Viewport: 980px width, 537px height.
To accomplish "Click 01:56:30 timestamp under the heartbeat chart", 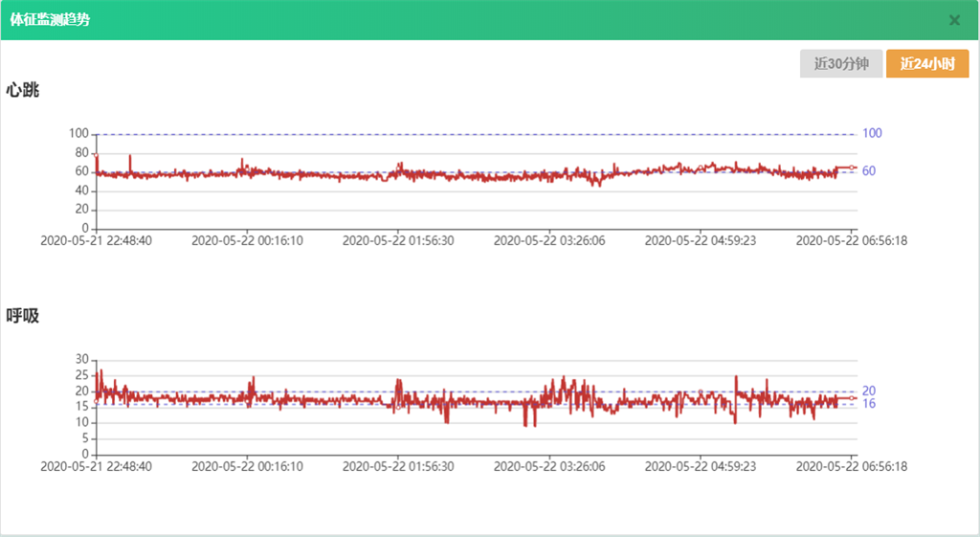I will coord(398,241).
